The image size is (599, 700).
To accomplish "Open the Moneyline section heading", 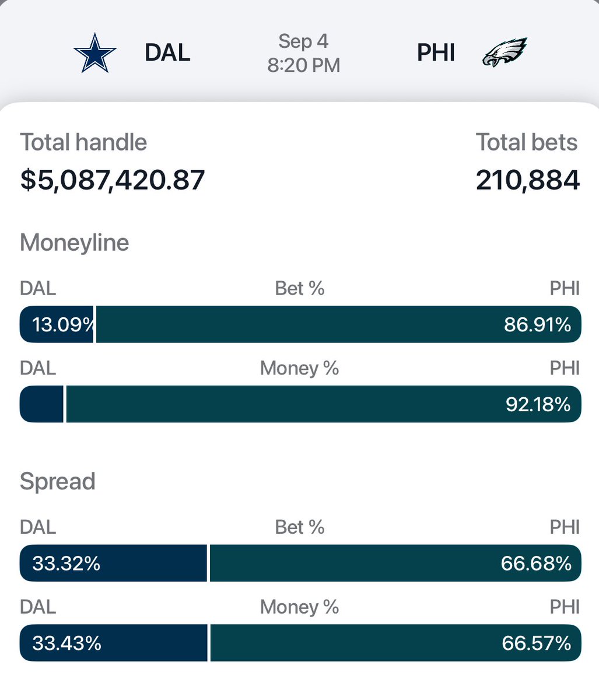I will coord(75,242).
